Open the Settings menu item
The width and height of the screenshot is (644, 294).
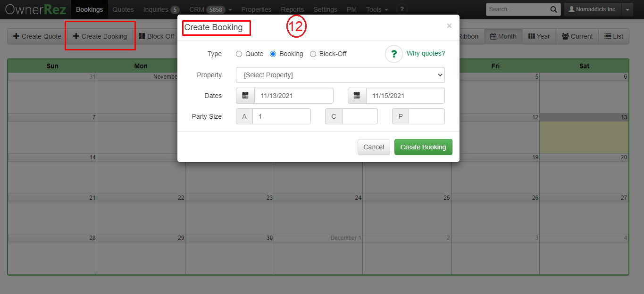[x=326, y=9]
